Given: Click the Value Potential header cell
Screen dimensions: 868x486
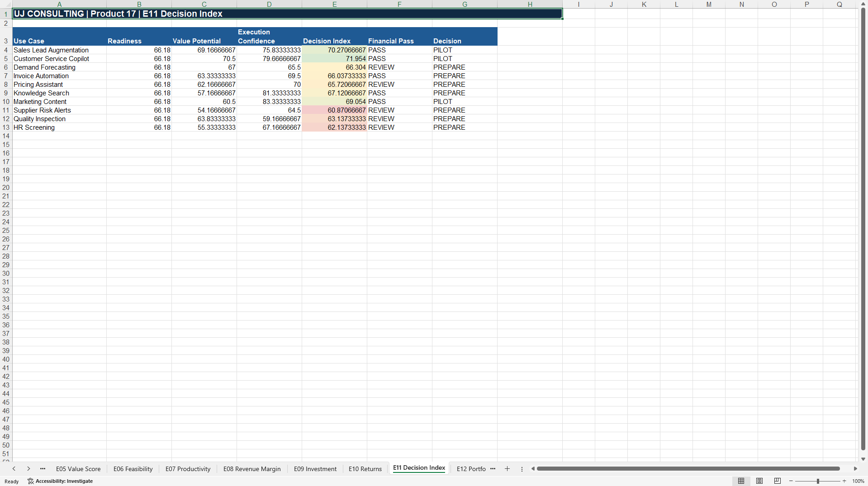Looking at the screenshot, I should coord(204,37).
